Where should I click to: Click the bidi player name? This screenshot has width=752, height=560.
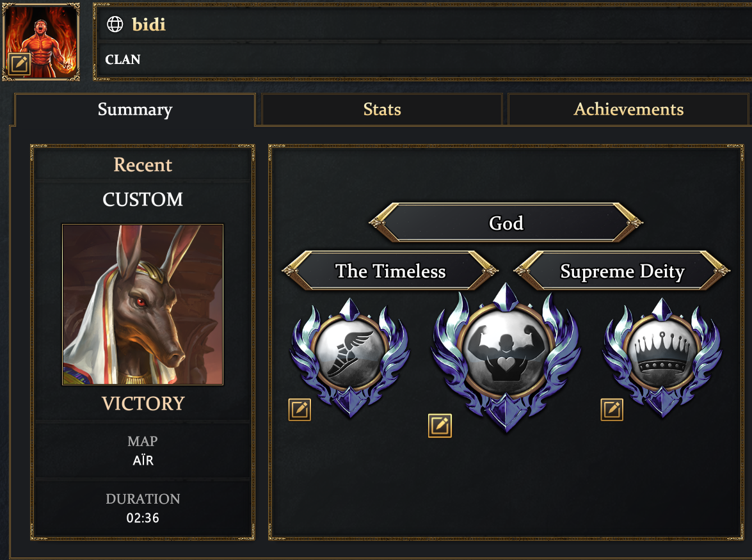[148, 24]
